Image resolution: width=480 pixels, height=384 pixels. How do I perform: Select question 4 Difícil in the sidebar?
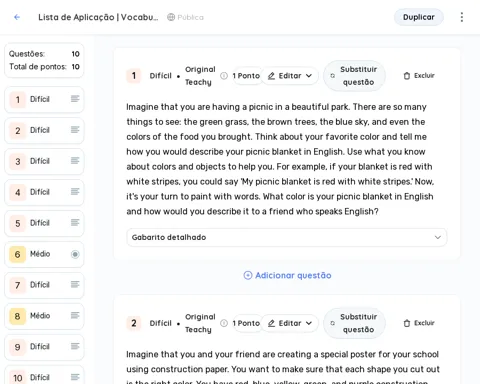pos(44,192)
